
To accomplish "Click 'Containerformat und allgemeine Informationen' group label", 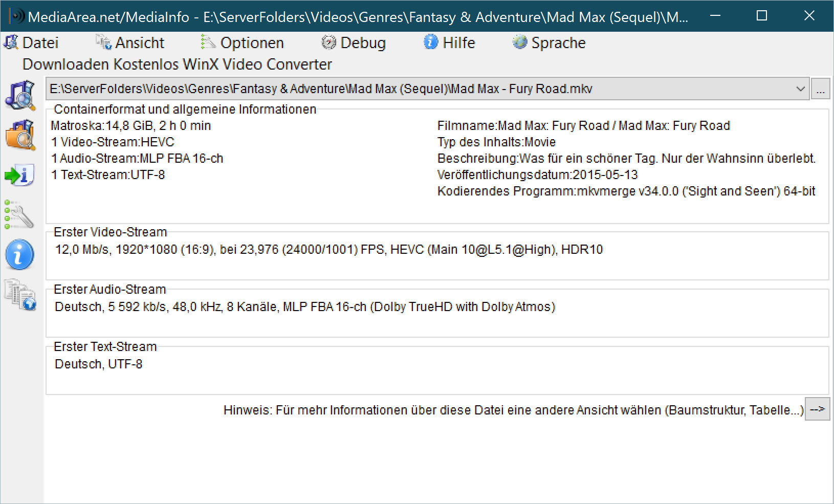I will point(185,109).
